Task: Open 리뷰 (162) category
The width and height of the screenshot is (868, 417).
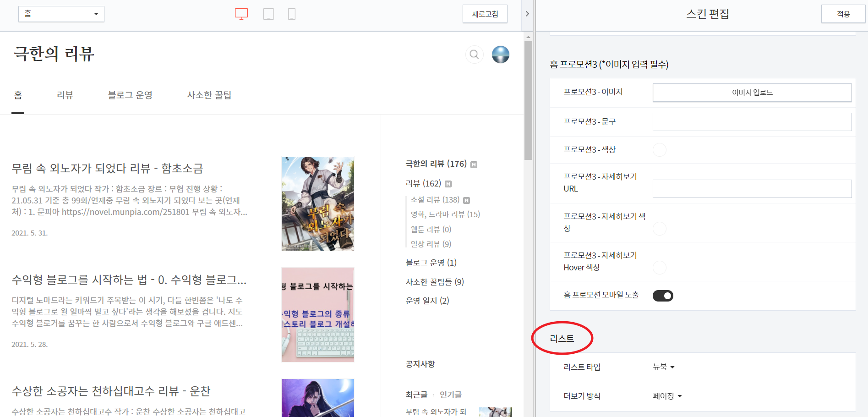Action: tap(423, 183)
